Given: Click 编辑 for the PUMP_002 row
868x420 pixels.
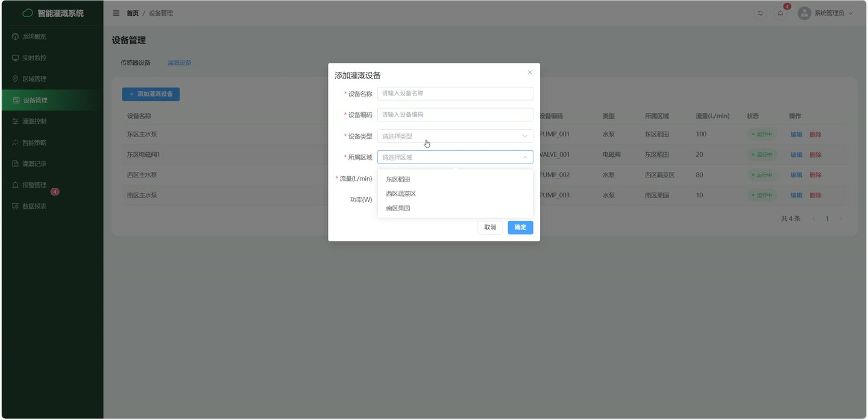Looking at the screenshot, I should (796, 175).
